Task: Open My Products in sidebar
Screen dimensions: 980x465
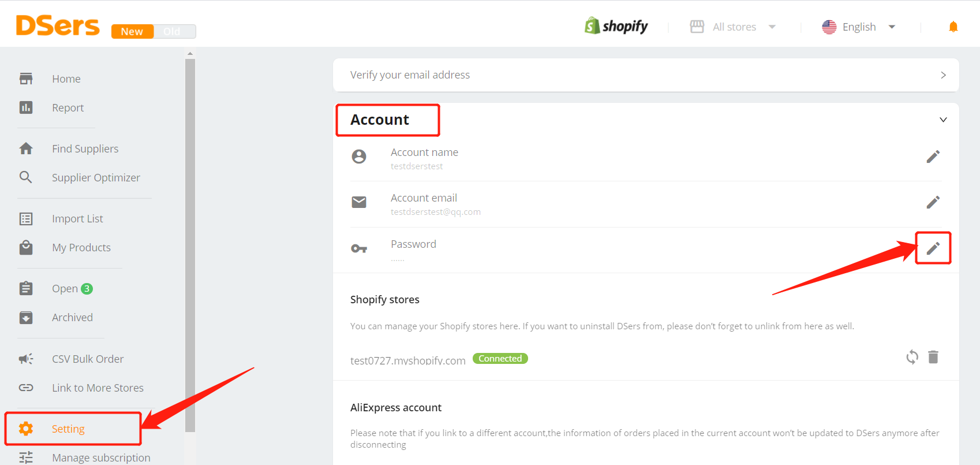Action: 81,248
